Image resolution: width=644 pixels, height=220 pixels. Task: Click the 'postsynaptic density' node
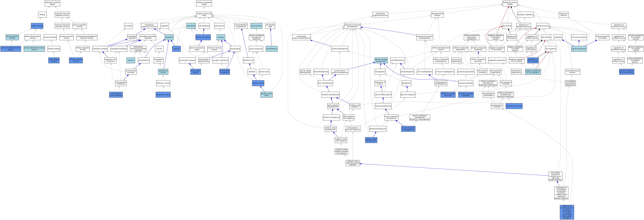point(195,72)
